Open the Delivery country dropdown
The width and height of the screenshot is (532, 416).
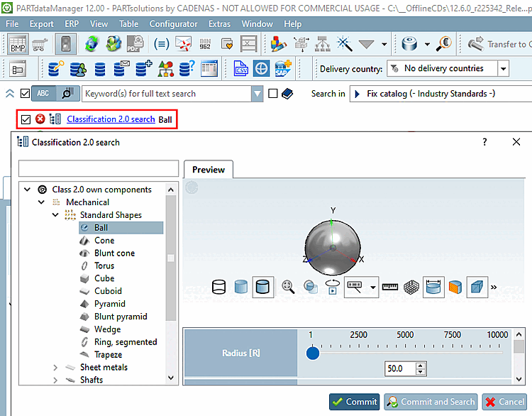click(503, 69)
